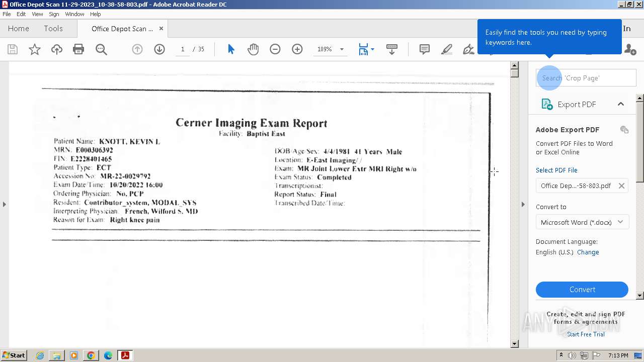
Task: Open the File menu
Action: coord(7,14)
